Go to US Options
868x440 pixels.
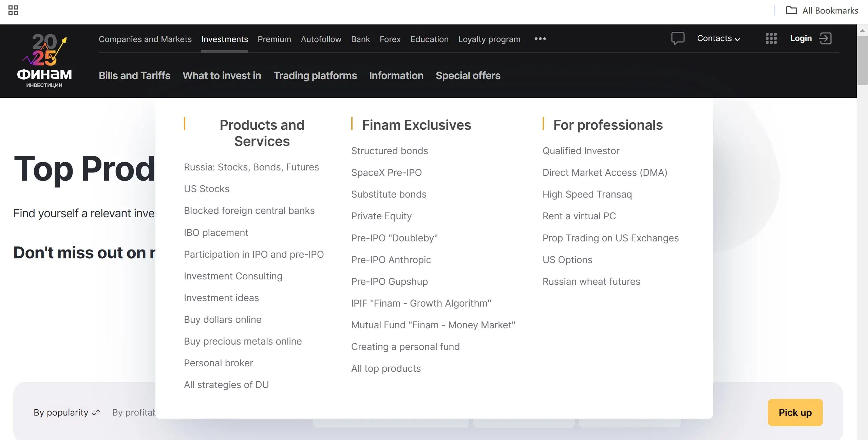(x=567, y=260)
